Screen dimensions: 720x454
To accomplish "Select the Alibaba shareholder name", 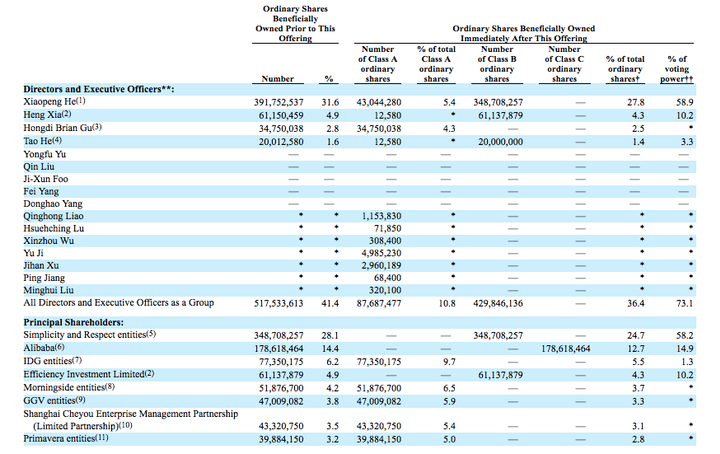I will point(39,348).
